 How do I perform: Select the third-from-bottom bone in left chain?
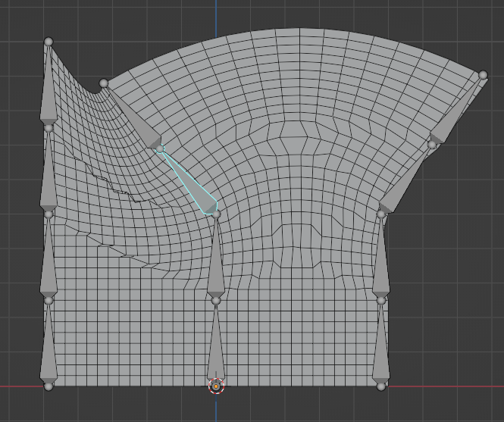pos(49,178)
